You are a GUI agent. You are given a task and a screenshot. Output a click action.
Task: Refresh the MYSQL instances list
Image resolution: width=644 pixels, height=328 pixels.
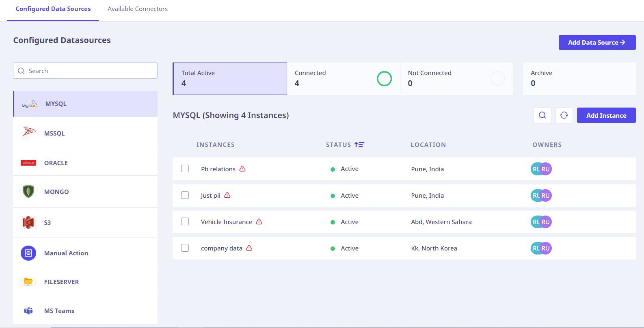point(564,115)
